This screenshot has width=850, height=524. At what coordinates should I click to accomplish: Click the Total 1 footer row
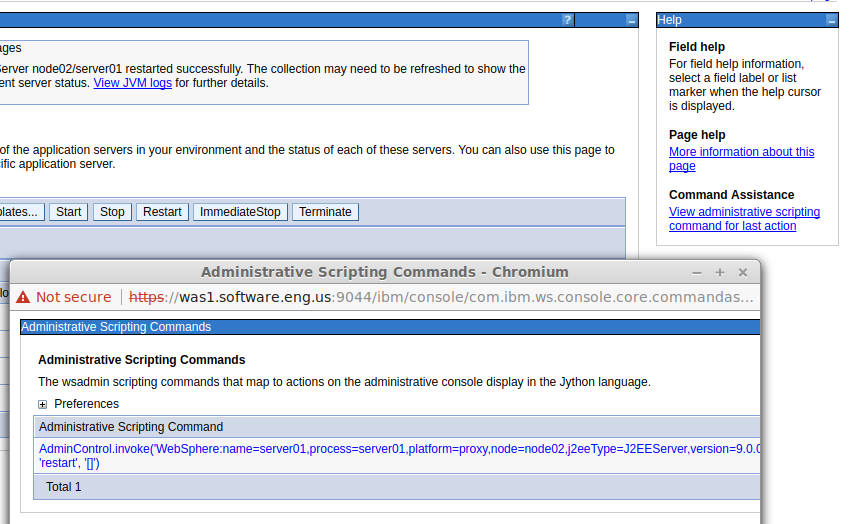[x=396, y=487]
